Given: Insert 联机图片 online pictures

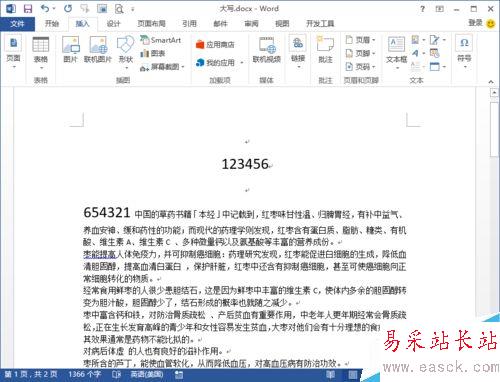Looking at the screenshot, I should point(98,50).
